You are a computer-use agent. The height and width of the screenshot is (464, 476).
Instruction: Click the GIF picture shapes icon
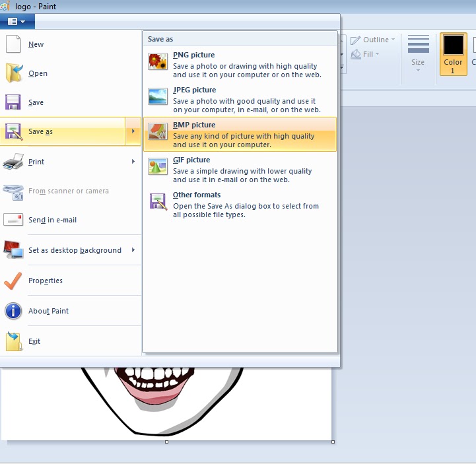point(158,166)
